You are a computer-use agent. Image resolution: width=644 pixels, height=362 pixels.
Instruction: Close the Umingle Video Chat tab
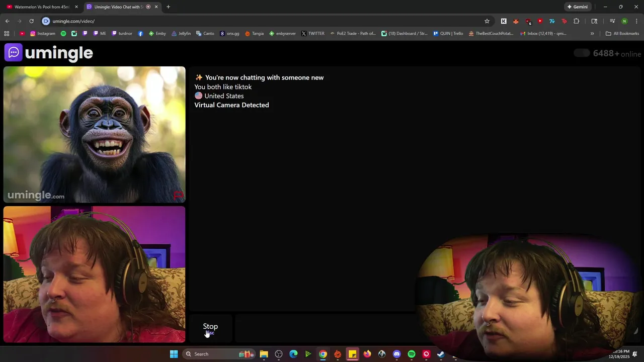[156, 7]
